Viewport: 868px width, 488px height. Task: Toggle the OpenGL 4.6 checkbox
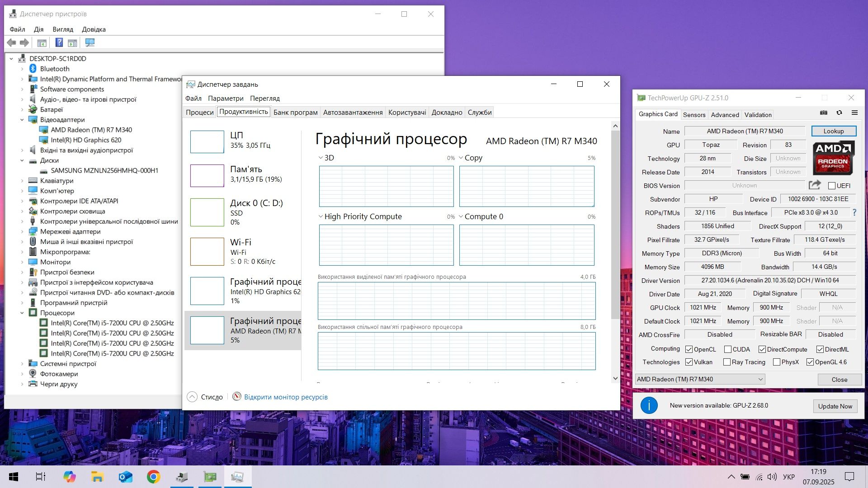coord(810,362)
